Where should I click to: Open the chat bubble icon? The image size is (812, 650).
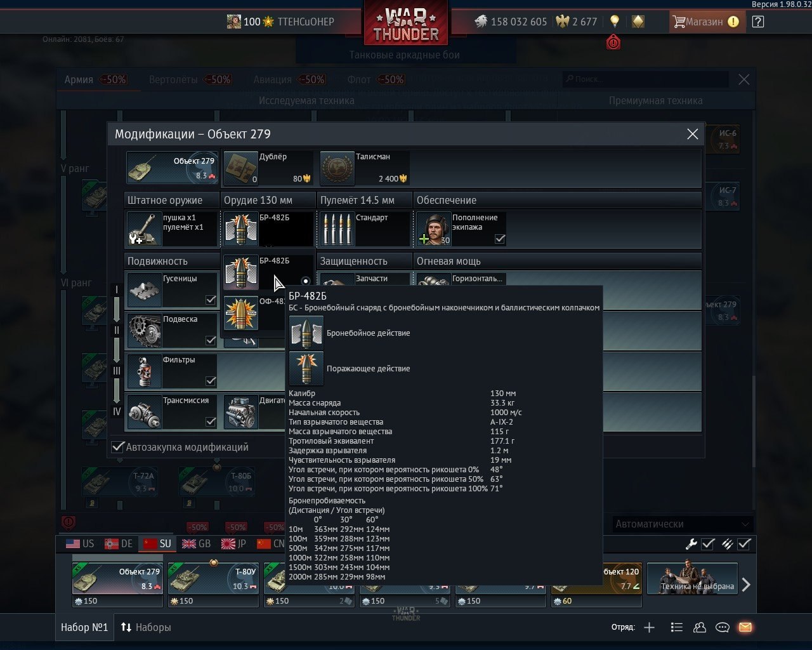(723, 627)
